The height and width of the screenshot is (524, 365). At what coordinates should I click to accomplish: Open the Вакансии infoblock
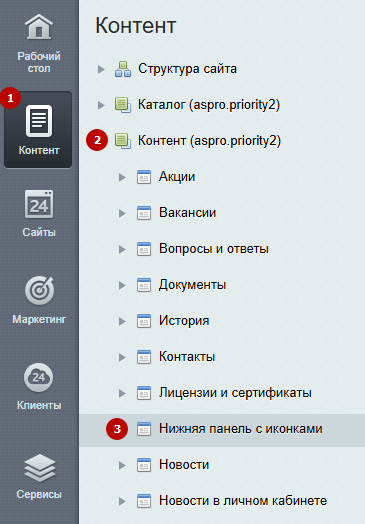click(188, 213)
